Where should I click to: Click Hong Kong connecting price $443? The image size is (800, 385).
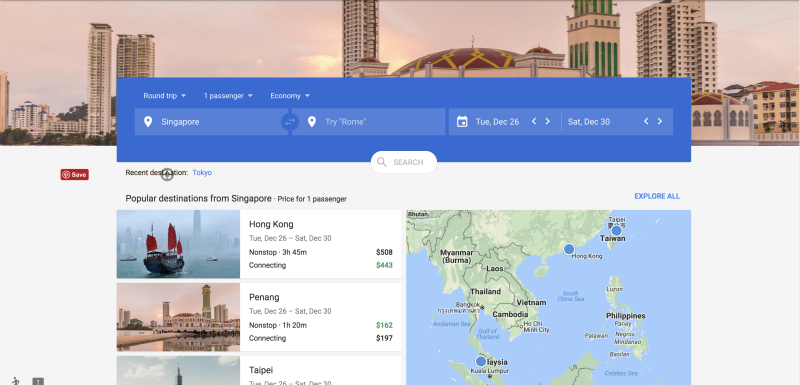(384, 265)
